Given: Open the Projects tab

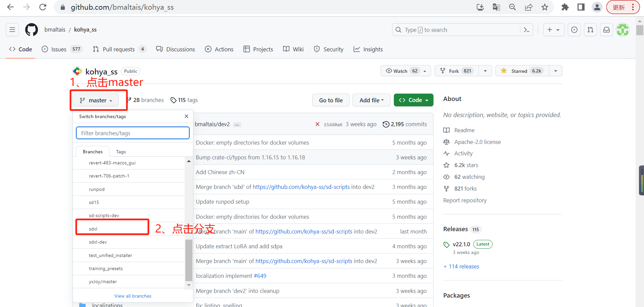Looking at the screenshot, I should 258,49.
